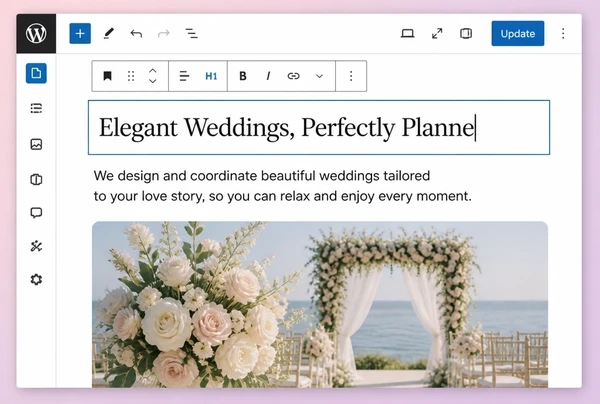Open the comments speech bubble icon
The image size is (600, 404).
click(36, 213)
